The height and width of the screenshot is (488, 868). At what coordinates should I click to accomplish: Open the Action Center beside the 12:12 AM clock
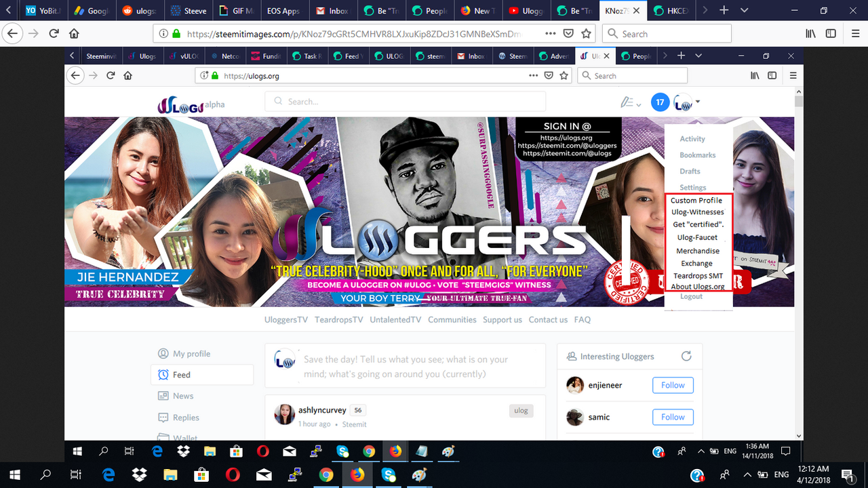click(x=848, y=474)
